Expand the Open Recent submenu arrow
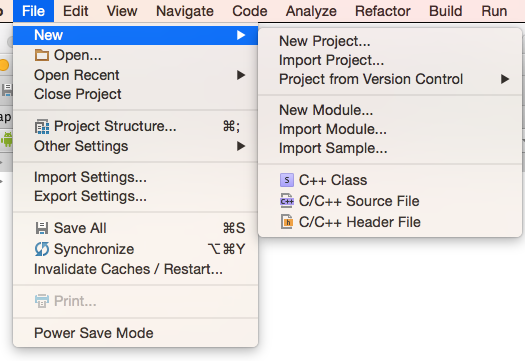 click(241, 75)
